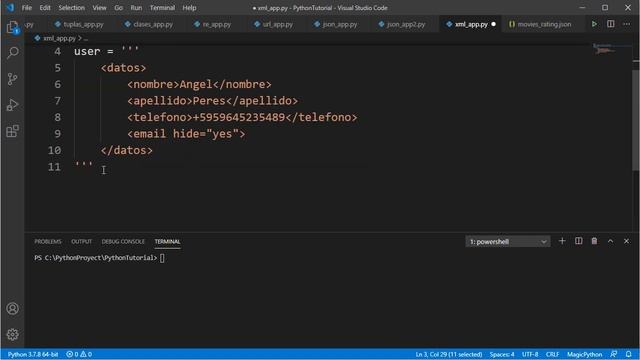Image resolution: width=640 pixels, height=360 pixels.
Task: Click the <apellido>Peres</apellido> code line
Action: [212, 101]
